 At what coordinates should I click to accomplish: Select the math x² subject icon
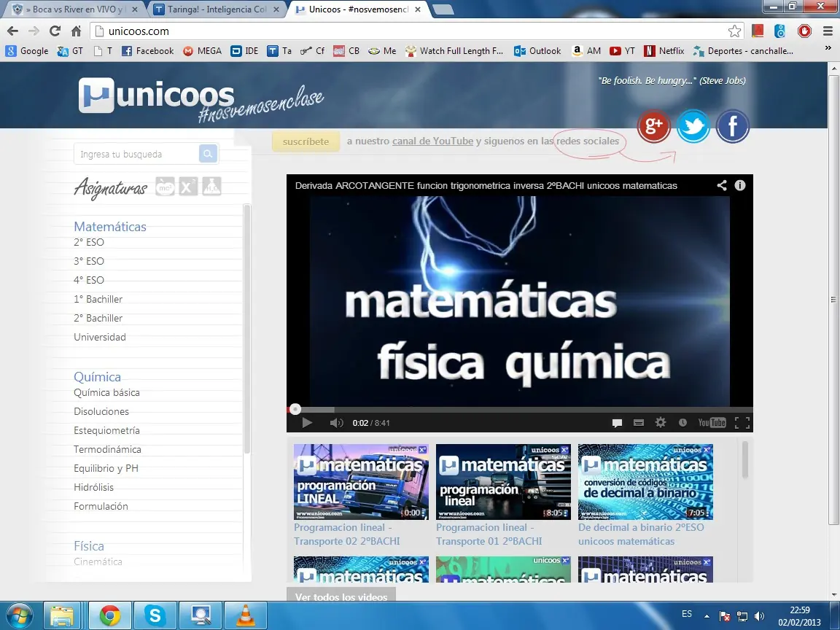pos(188,187)
